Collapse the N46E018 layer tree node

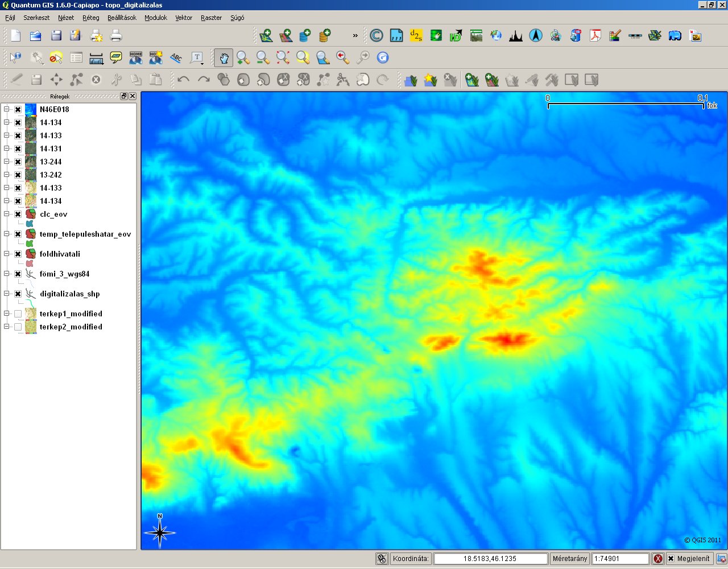coord(7,109)
